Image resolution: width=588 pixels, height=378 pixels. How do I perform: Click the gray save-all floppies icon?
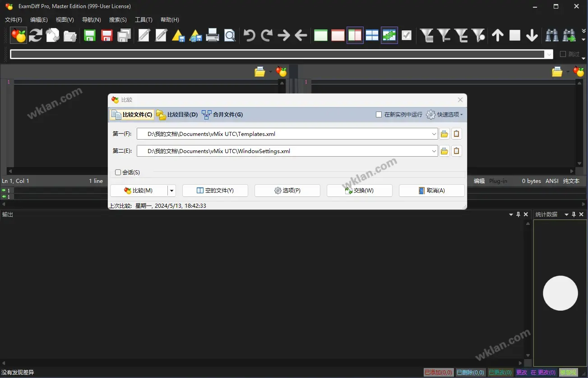124,35
